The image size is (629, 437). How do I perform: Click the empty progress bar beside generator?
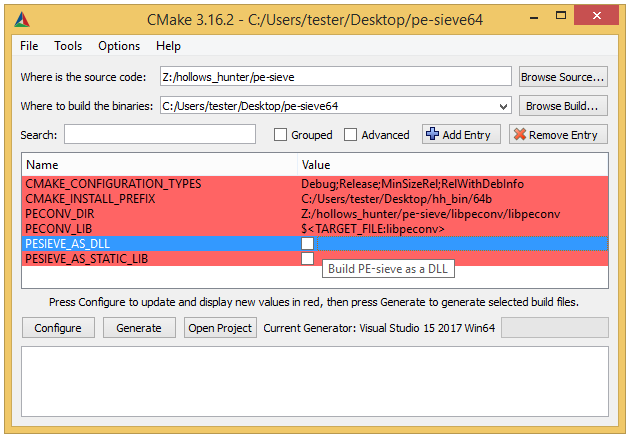(555, 328)
